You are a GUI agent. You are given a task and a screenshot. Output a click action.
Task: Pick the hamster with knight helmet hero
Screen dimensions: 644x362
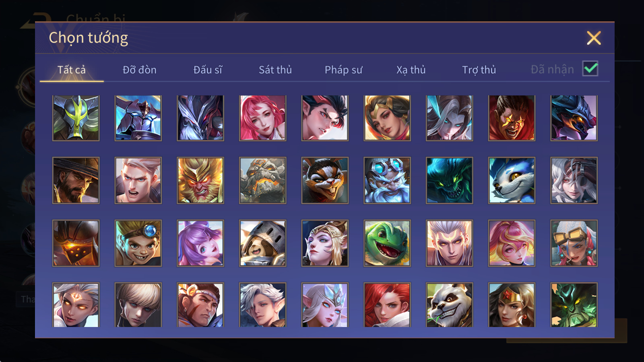point(262,243)
